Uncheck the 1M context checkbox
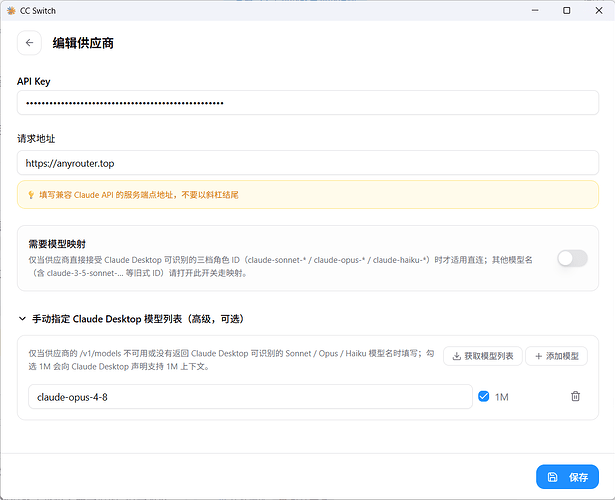The width and height of the screenshot is (615, 500). (x=484, y=396)
